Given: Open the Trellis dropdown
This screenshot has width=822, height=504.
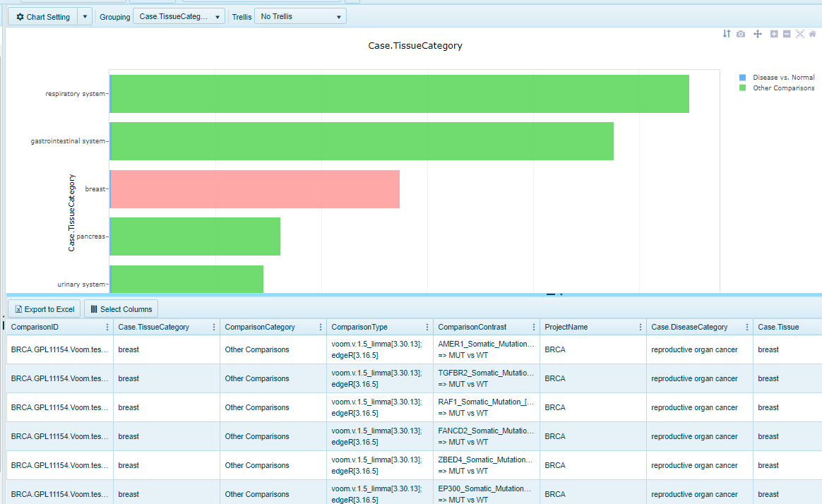Looking at the screenshot, I should click(300, 16).
